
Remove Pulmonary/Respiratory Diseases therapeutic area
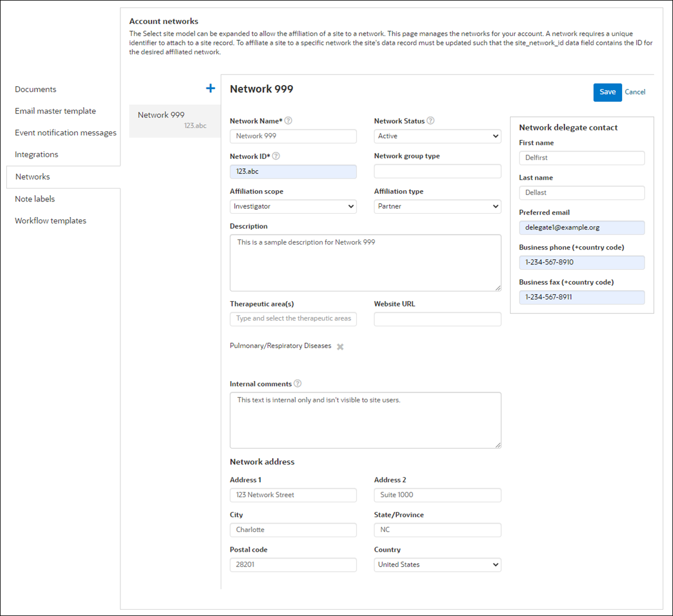coord(340,347)
